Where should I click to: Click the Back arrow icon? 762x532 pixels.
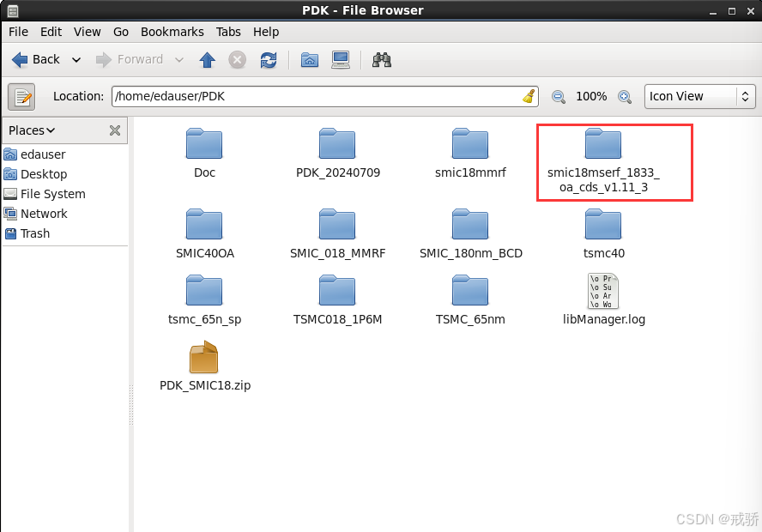[x=20, y=60]
